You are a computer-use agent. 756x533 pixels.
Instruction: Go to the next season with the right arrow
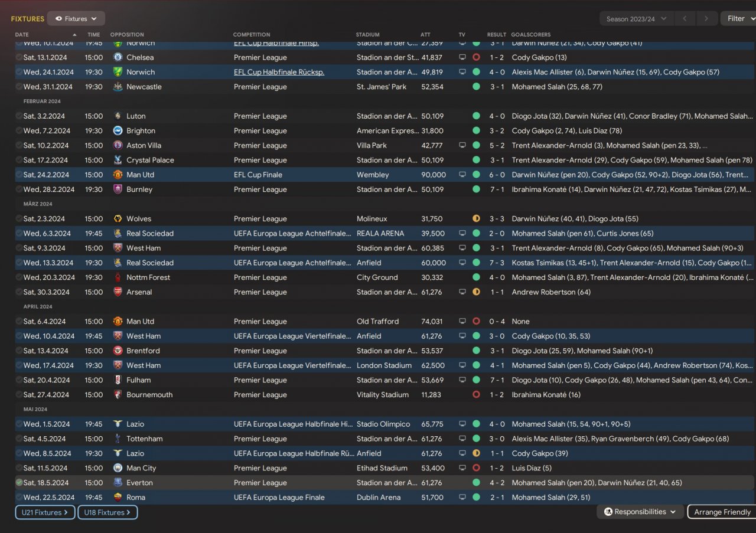coord(706,19)
